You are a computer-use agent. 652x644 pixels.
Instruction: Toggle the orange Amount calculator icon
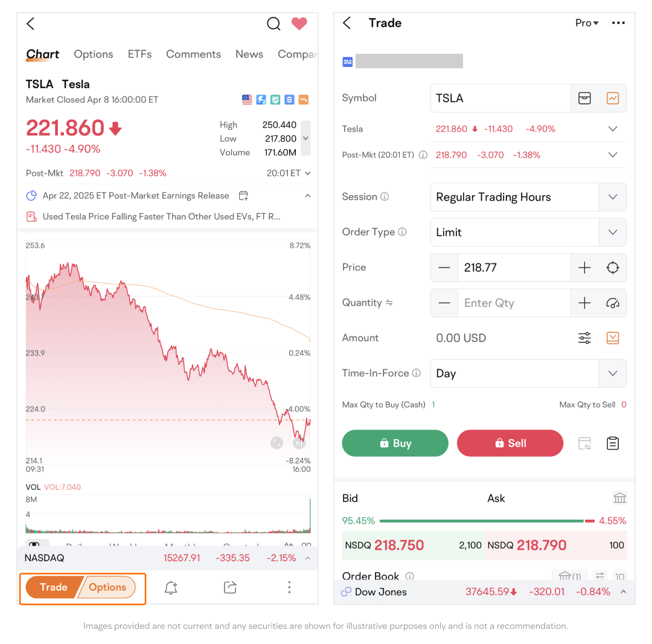(x=613, y=338)
